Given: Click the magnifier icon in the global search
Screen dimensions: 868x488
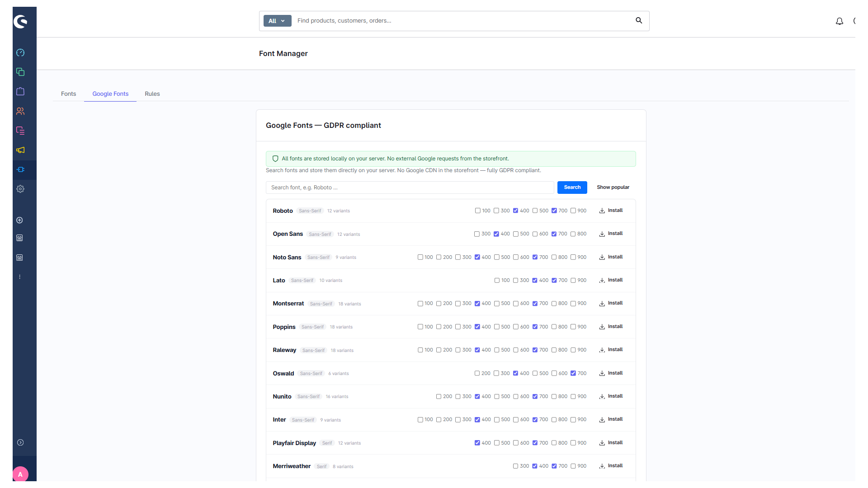Looking at the screenshot, I should pos(639,21).
